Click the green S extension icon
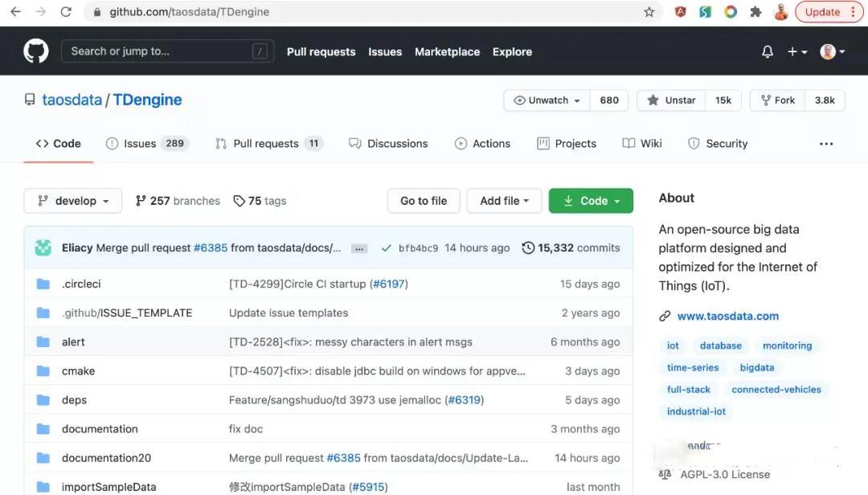Image resolution: width=868 pixels, height=495 pixels. tap(706, 11)
